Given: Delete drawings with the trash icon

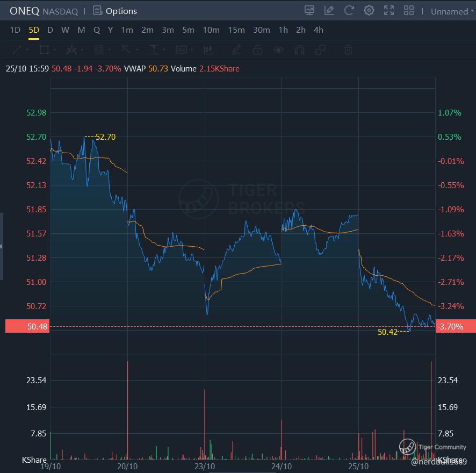Looking at the screenshot, I should tap(348, 50).
